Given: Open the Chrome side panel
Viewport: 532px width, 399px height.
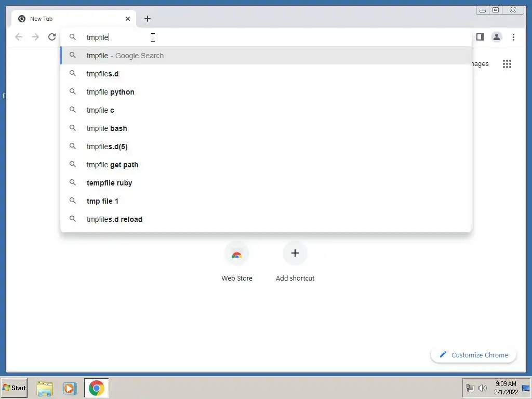Looking at the screenshot, I should click(x=480, y=37).
